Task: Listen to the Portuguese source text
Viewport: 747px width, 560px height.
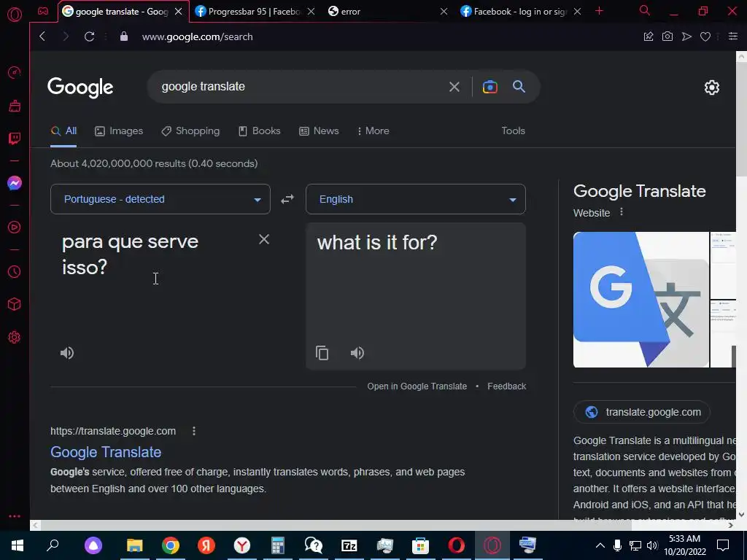Action: click(66, 353)
